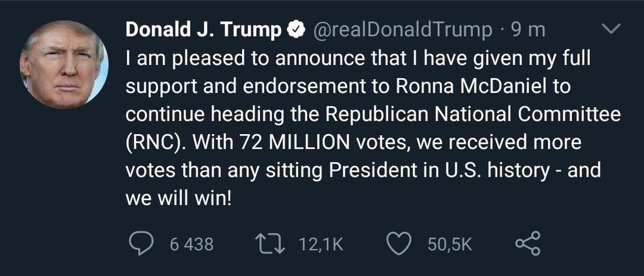Click the closing words we will win!

pyautogui.click(x=178, y=197)
